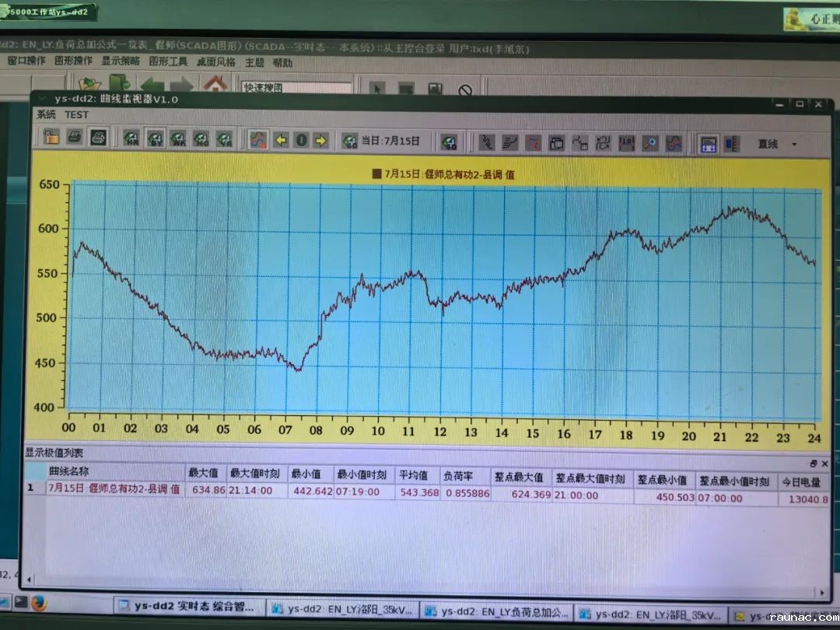This screenshot has height=630, width=840.
Task: Open the TEST menu
Action: 77,114
